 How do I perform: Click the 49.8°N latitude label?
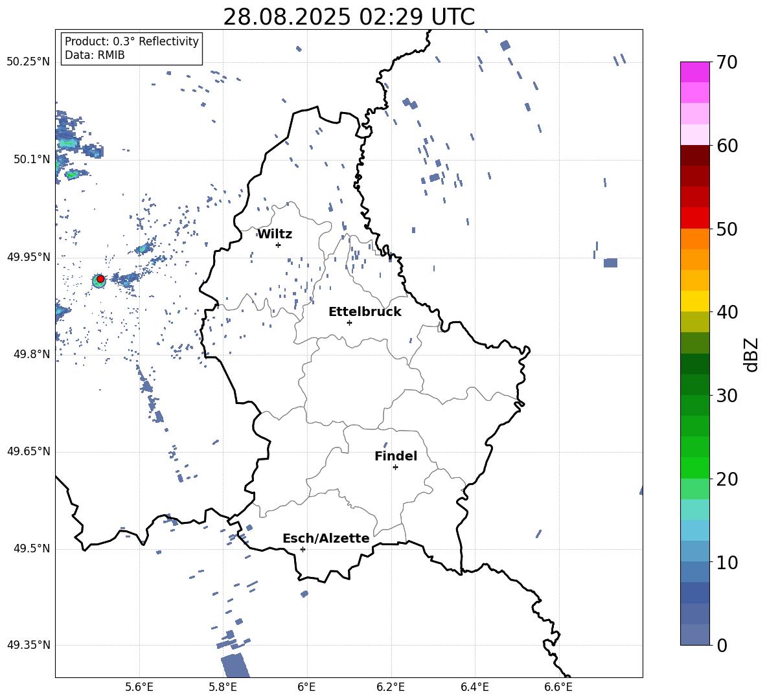[x=32, y=354]
